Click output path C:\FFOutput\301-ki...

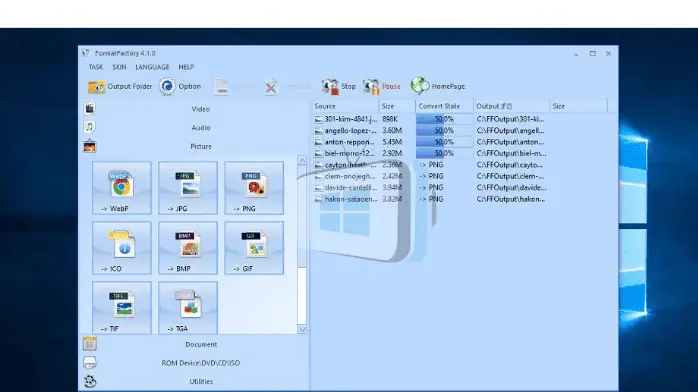510,119
